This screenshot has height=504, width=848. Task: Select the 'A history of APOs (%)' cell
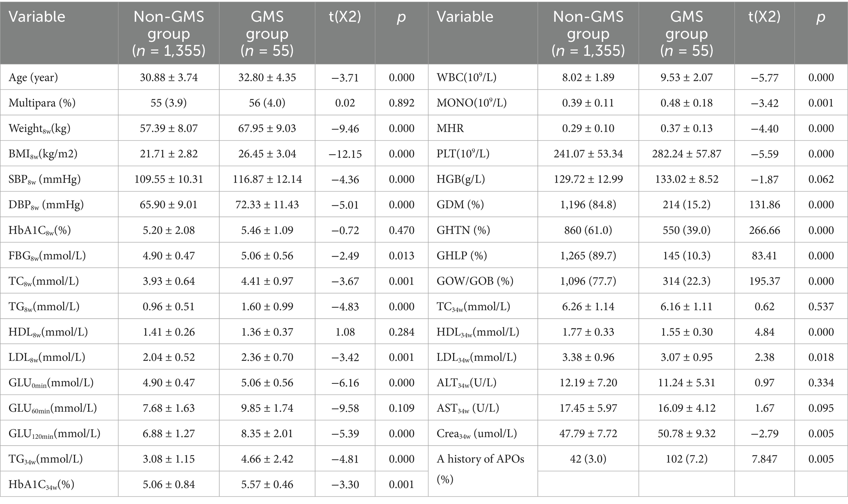480,469
